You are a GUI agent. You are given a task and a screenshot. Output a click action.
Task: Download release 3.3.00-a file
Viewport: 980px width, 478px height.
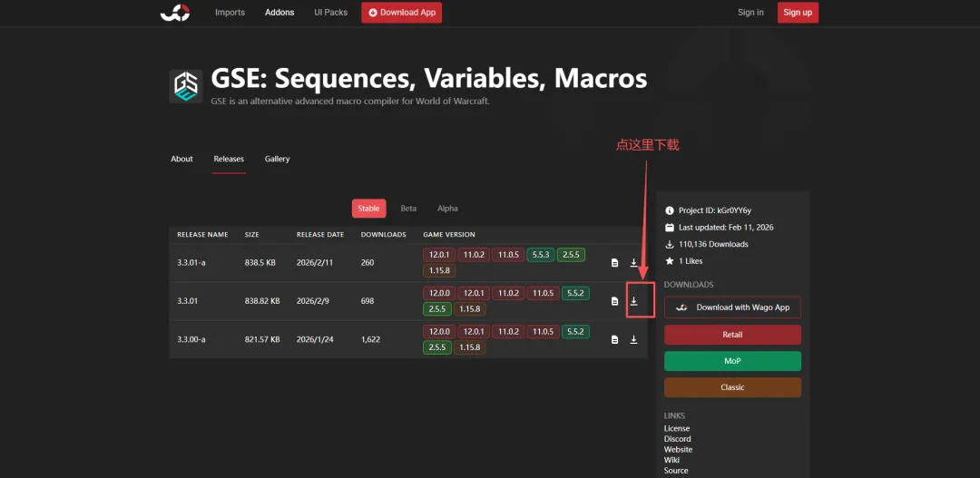point(633,339)
